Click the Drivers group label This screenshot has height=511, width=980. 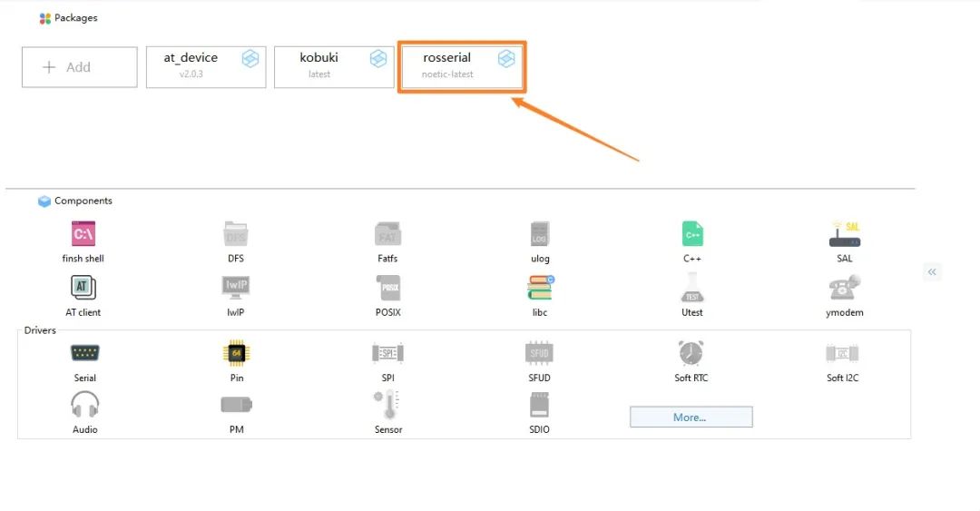(40, 330)
